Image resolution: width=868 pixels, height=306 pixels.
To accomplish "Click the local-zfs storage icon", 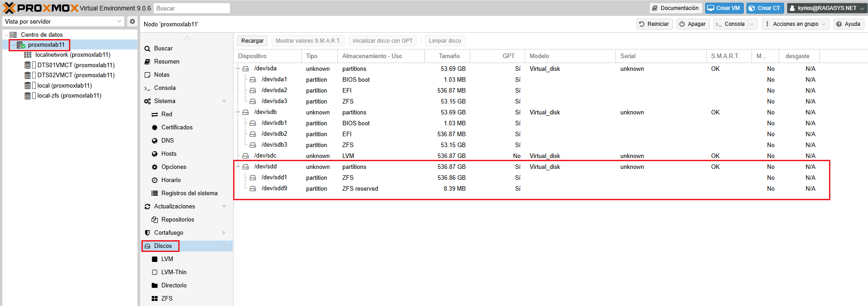I will pos(28,95).
